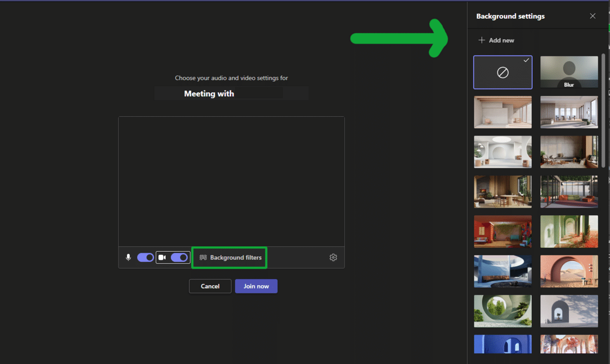
Task: Click Join now button
Action: [x=256, y=286]
